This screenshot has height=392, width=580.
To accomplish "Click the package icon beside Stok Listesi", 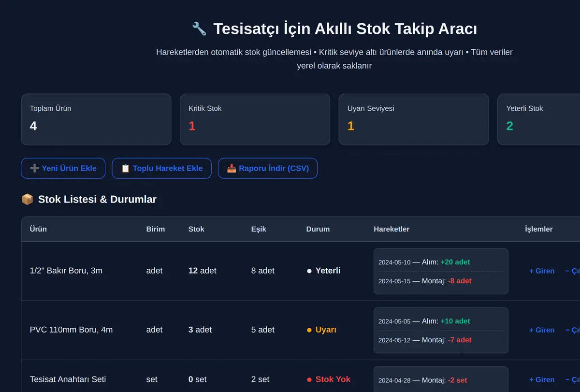I will tap(28, 199).
